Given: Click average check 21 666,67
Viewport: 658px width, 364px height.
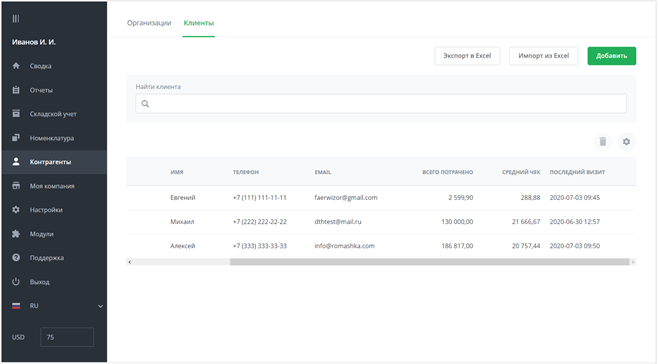Looking at the screenshot, I should pos(526,222).
